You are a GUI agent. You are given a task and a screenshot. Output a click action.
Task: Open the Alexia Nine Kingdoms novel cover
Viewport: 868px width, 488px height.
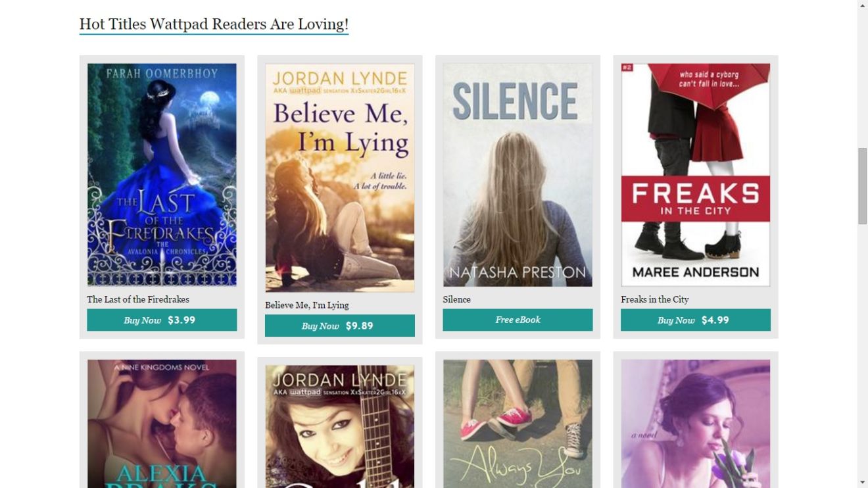coord(162,424)
